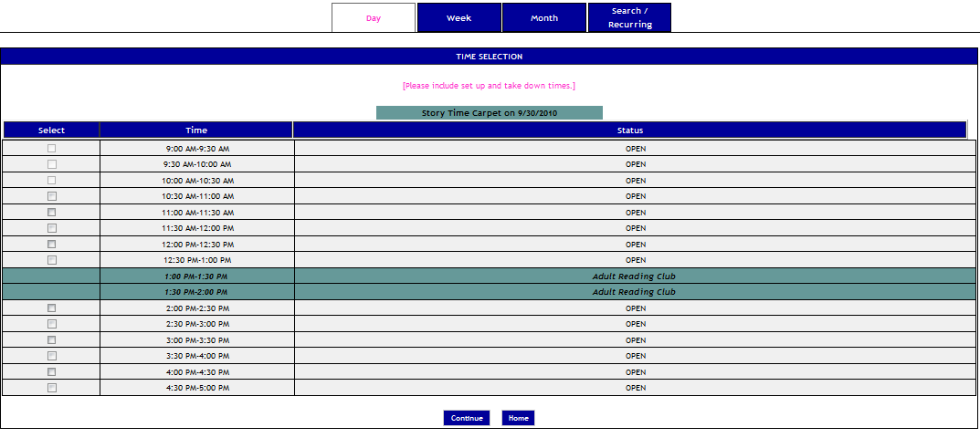This screenshot has height=438, width=980.
Task: Click the 10:00 AM-10:30 AM time text
Action: (x=197, y=181)
